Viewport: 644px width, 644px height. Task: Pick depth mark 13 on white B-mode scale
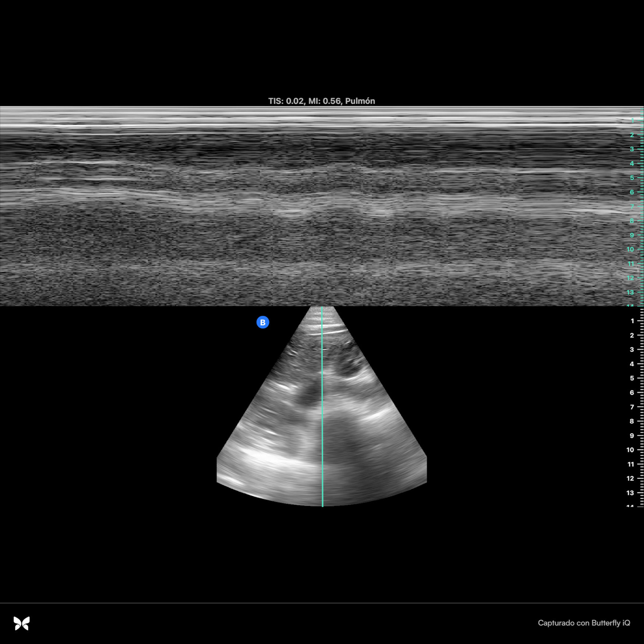click(630, 493)
